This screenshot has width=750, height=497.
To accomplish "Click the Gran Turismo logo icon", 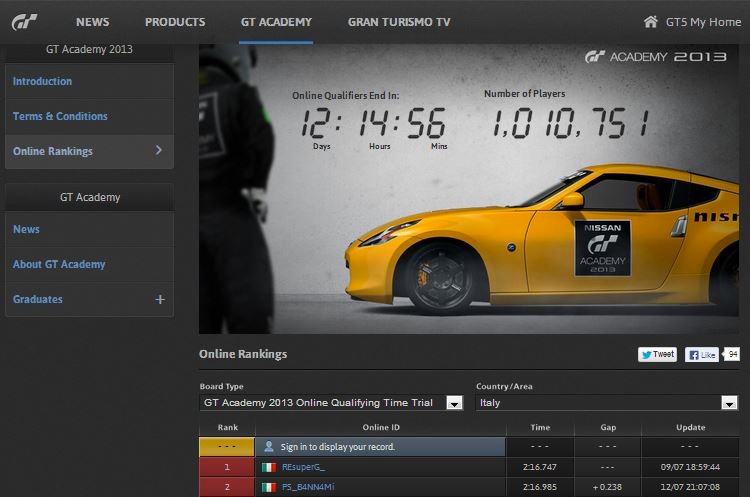I will click(x=24, y=23).
